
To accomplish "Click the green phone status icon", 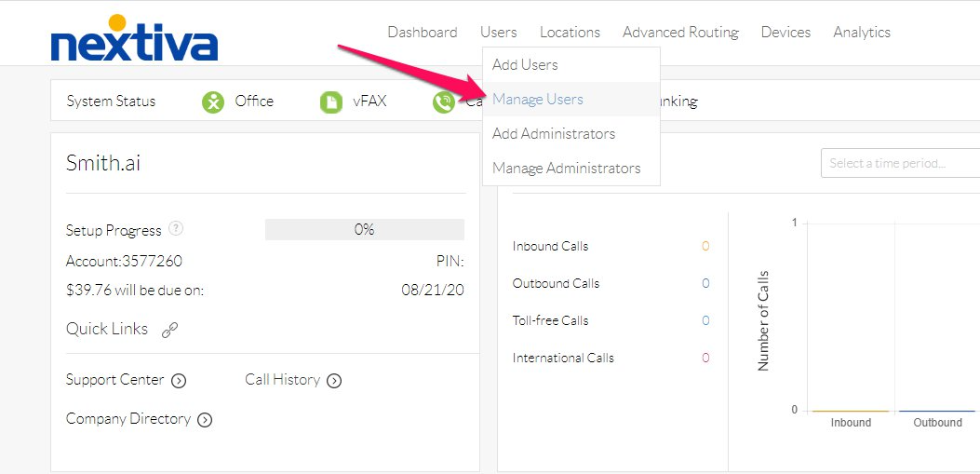I will pyautogui.click(x=444, y=102).
